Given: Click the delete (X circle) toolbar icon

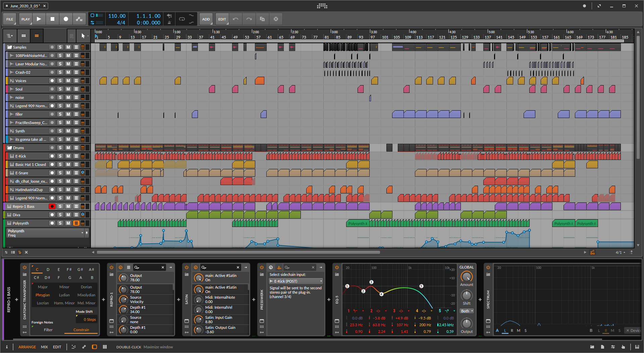Looking at the screenshot, I should coord(276,19).
